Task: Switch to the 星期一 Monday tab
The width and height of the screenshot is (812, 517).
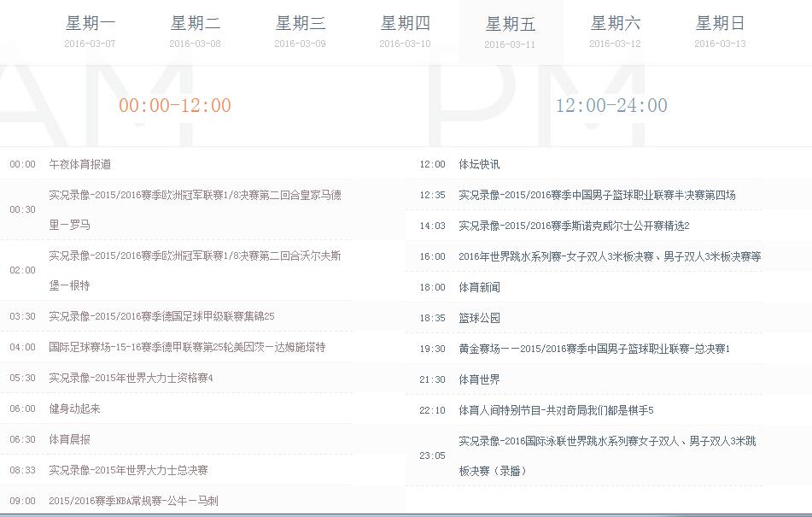Action: [x=89, y=25]
